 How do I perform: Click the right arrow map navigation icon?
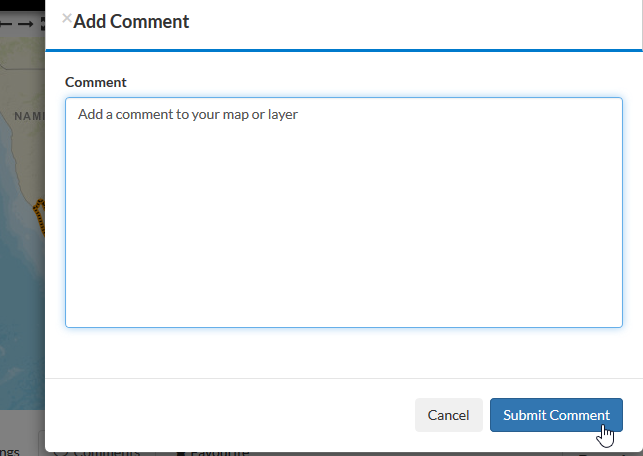[x=25, y=24]
